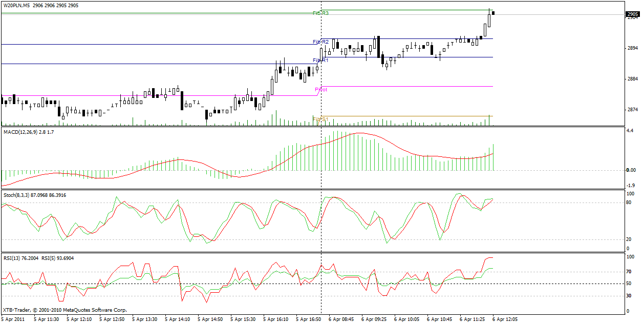Image resolution: width=644 pixels, height=323 pixels.
Task: Click the 5 Apr 14:10 time label
Action: click(x=177, y=318)
